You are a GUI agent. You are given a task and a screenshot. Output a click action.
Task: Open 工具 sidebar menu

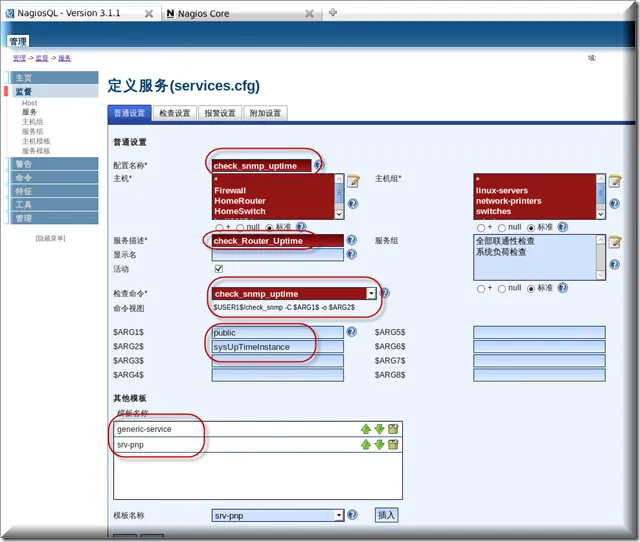click(x=54, y=204)
